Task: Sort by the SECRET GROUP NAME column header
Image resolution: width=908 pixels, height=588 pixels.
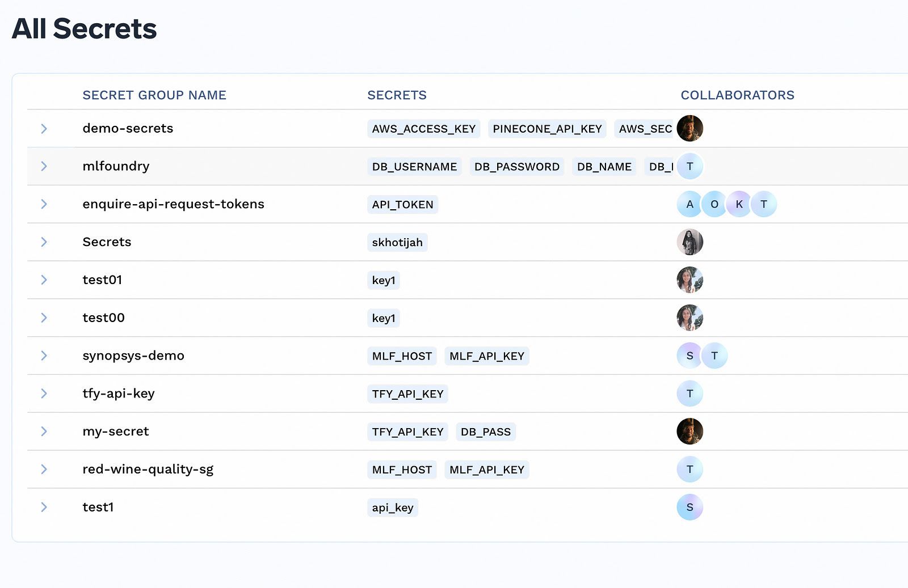Action: pyautogui.click(x=154, y=95)
